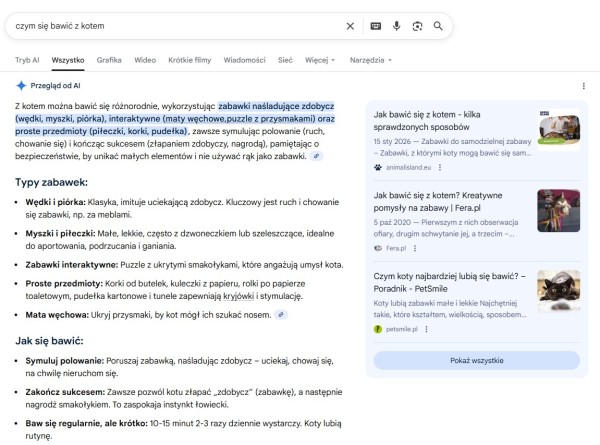Click the '5 paź 2020' snippet date
The height and width of the screenshot is (445, 600).
(392, 222)
